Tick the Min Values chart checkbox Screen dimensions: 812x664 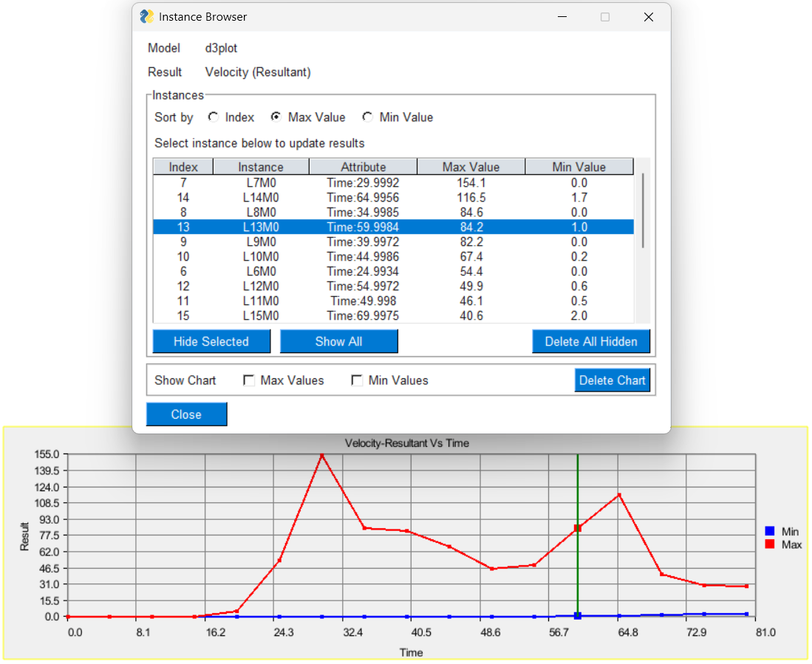357,380
